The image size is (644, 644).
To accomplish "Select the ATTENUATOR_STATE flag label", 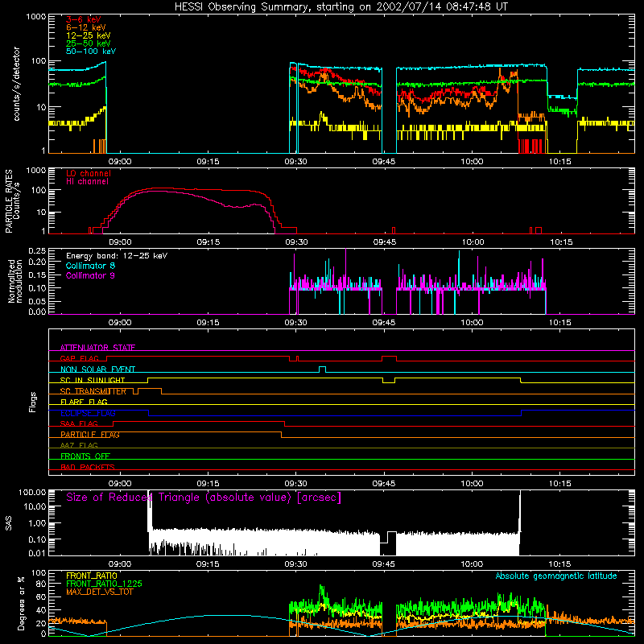I will [97, 348].
